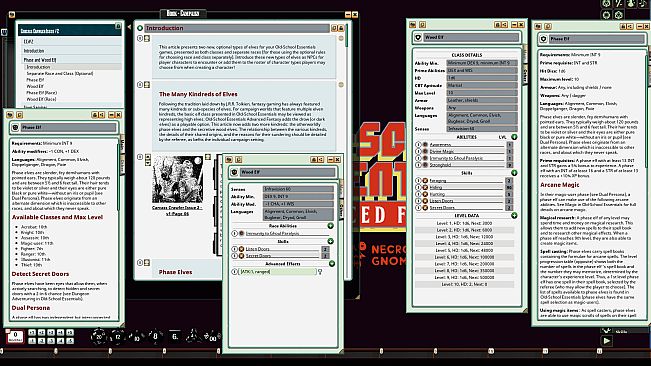Add a new entry under Wood Elf race Skills
This screenshot has width=651, height=366.
(x=330, y=241)
